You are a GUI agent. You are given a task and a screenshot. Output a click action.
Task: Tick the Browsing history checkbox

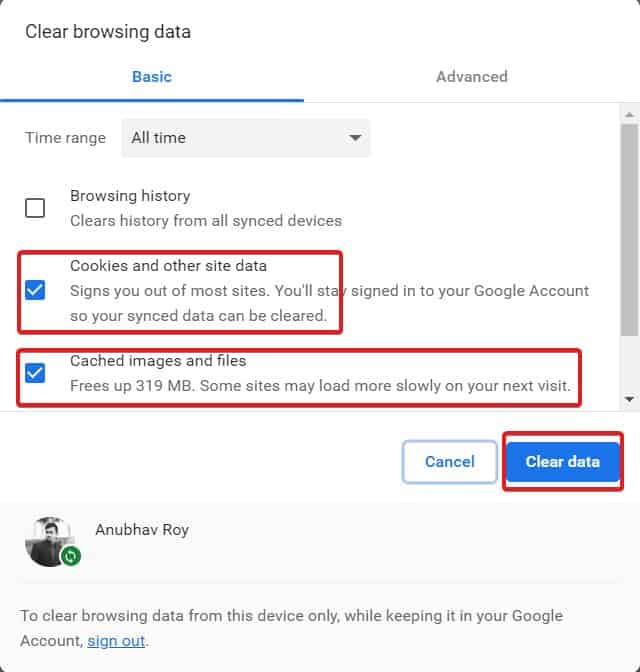point(35,208)
